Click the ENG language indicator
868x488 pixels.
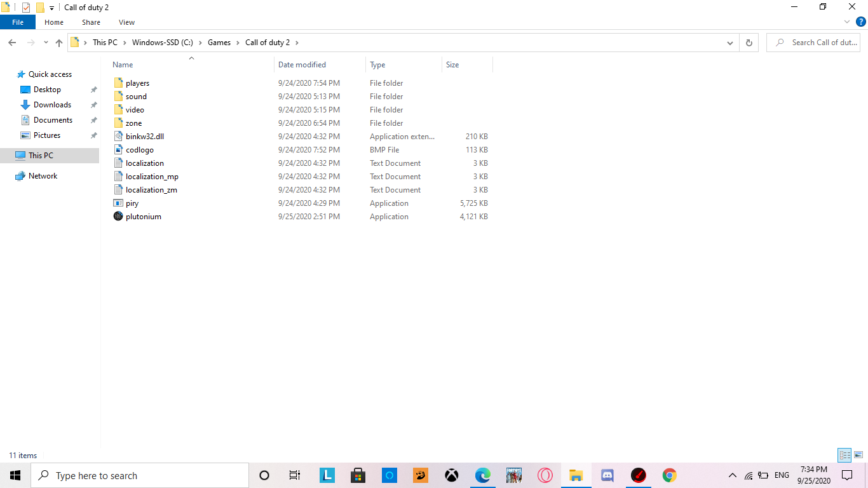(782, 475)
